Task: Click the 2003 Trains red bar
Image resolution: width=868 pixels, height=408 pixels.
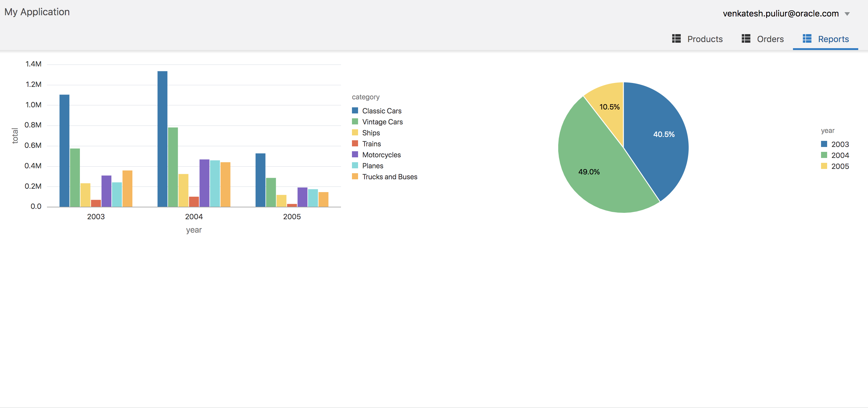Action: point(96,203)
